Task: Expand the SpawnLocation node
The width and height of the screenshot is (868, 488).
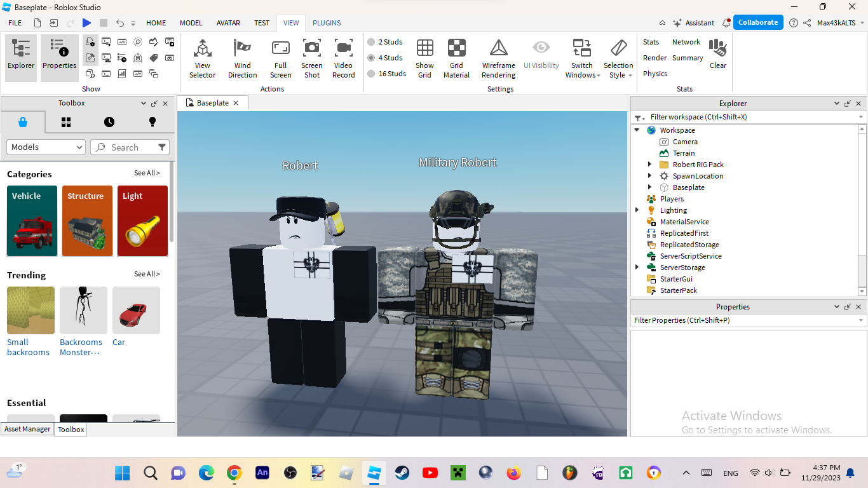Action: click(649, 176)
